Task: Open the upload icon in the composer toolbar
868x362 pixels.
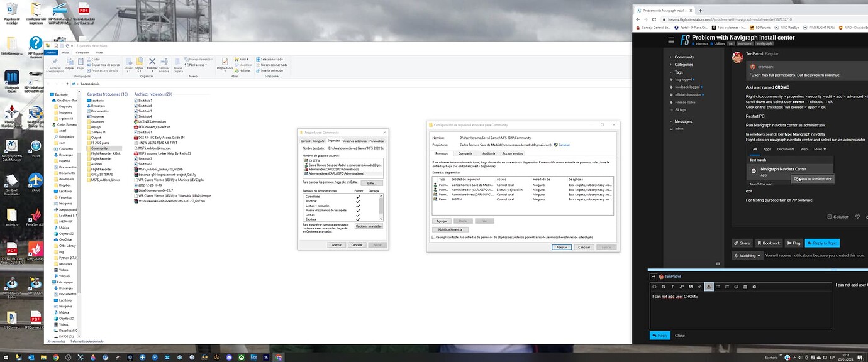Action: tap(708, 287)
